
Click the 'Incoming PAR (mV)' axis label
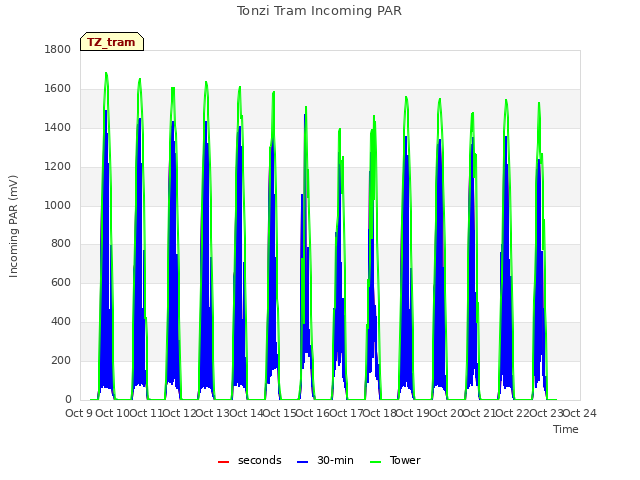coord(13,227)
